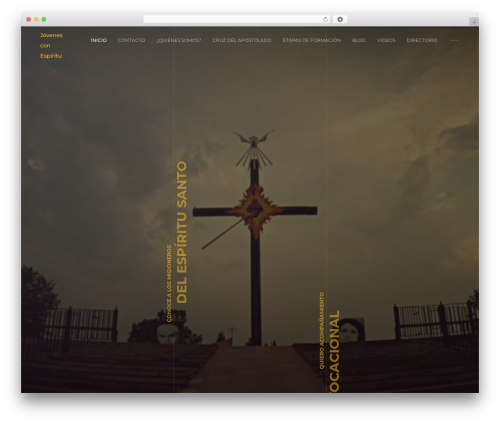The height and width of the screenshot is (423, 500).
Task: Open a new browser tab with the plus button
Action: (x=474, y=22)
